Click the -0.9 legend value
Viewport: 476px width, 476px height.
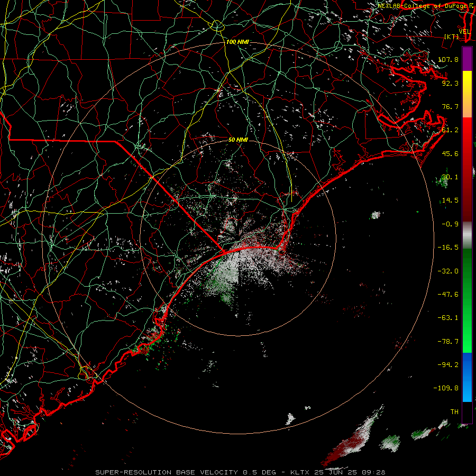click(x=450, y=224)
